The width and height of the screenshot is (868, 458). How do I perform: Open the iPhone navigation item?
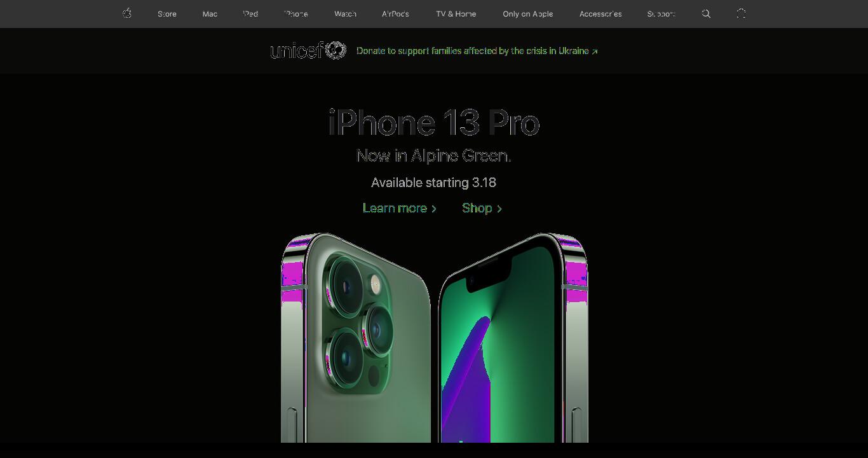(x=296, y=14)
